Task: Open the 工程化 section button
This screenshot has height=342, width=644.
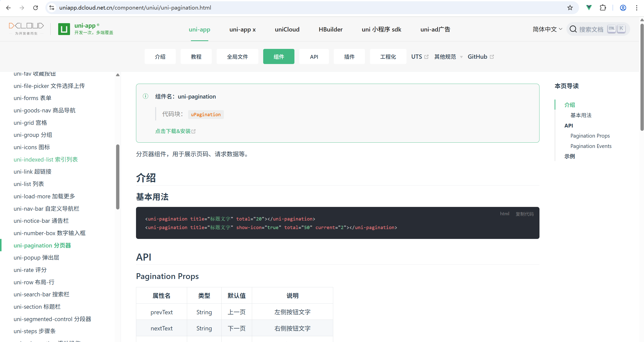Action: 388,56
